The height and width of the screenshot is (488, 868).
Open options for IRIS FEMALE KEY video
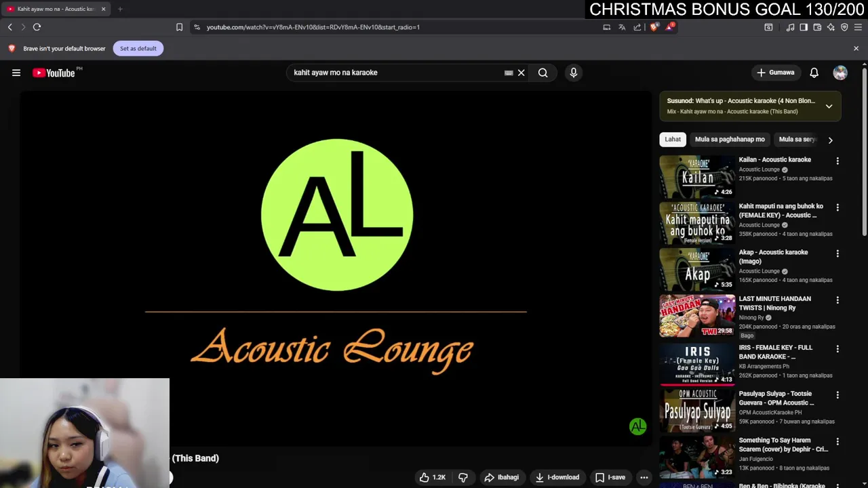pos(837,348)
